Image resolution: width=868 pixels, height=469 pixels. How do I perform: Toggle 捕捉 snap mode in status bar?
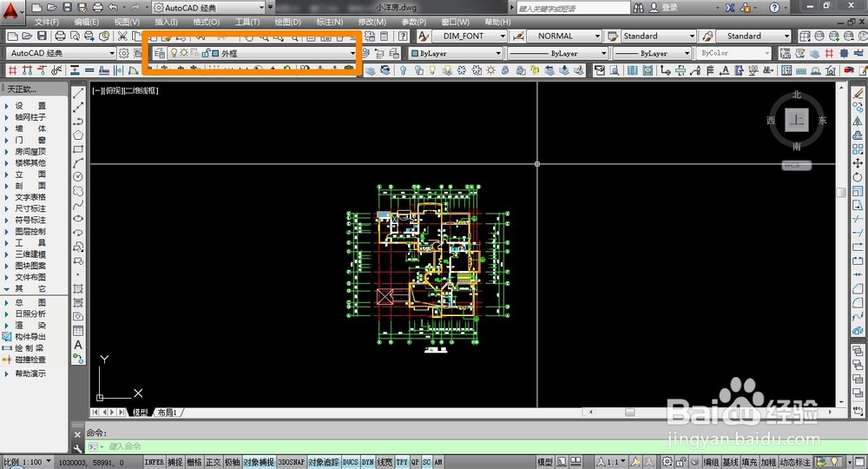point(175,462)
